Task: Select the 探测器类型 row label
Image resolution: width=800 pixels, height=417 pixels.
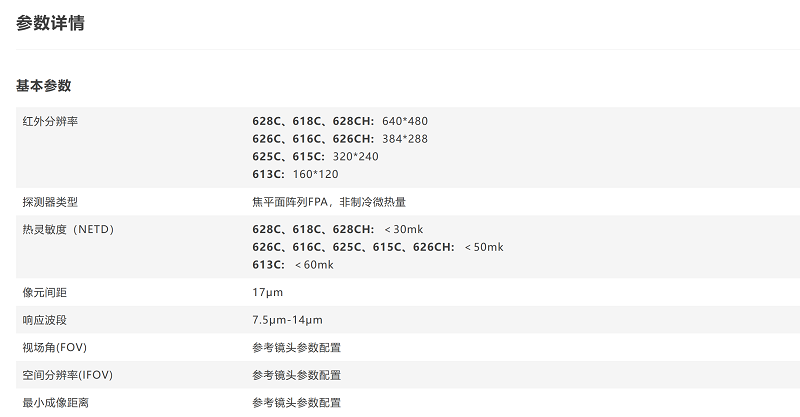Action: 50,202
